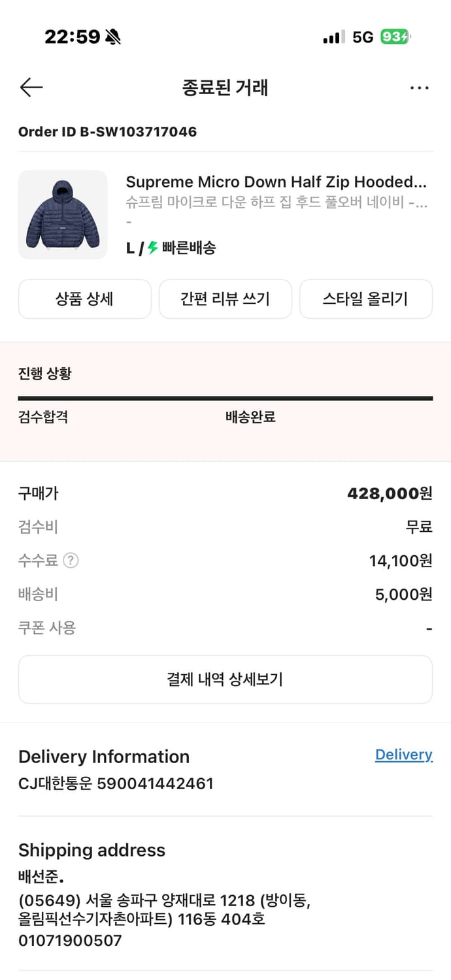Viewport: 451px width, 980px height.
Task: Tap the 종료된 거래 title
Action: 225,87
